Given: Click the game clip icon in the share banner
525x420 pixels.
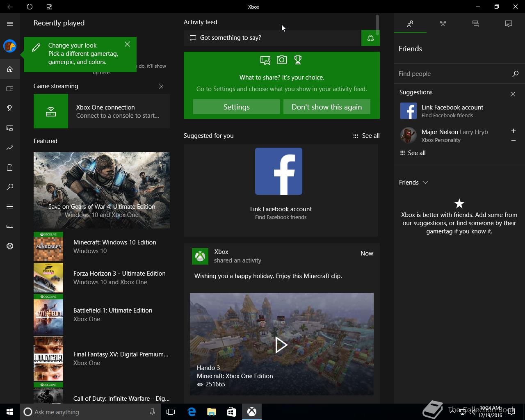Looking at the screenshot, I should [x=265, y=60].
